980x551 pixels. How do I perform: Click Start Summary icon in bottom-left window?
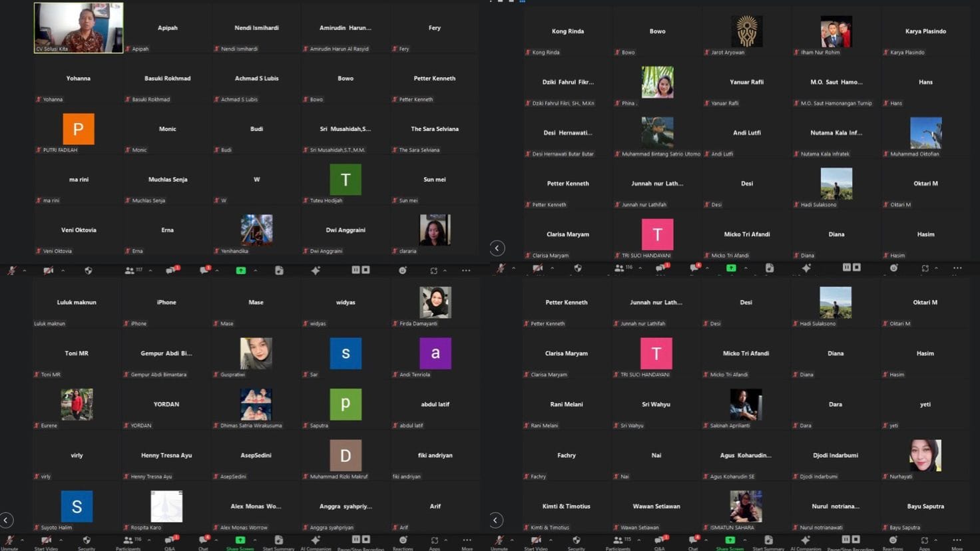pyautogui.click(x=278, y=542)
